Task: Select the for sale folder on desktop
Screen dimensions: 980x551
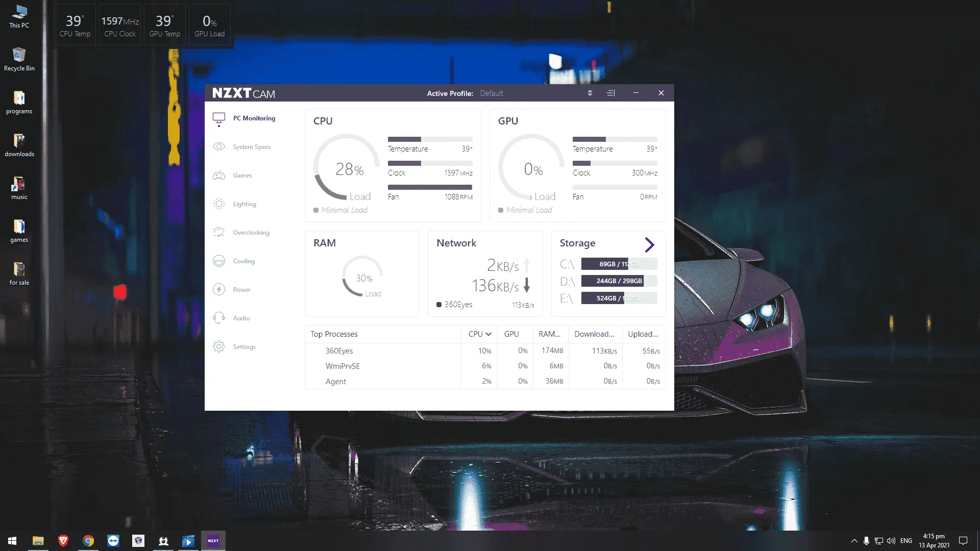Action: pos(19,273)
